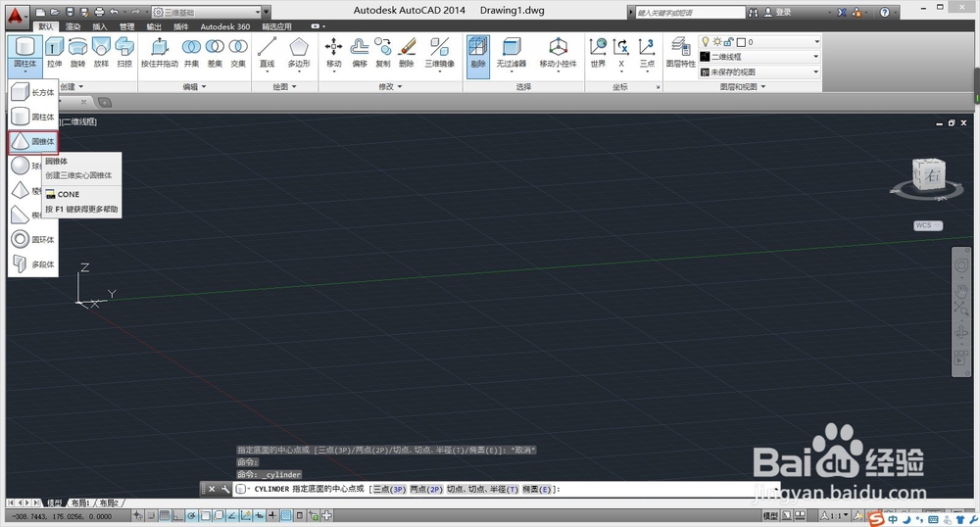Click the Help question mark icon
Viewport: 980px width, 527px height.
point(884,13)
